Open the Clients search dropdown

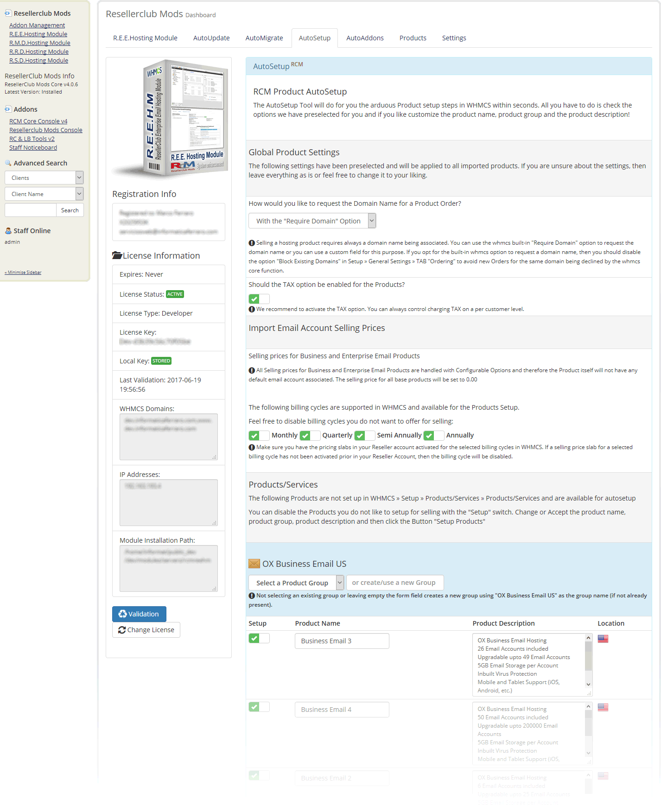[44, 178]
